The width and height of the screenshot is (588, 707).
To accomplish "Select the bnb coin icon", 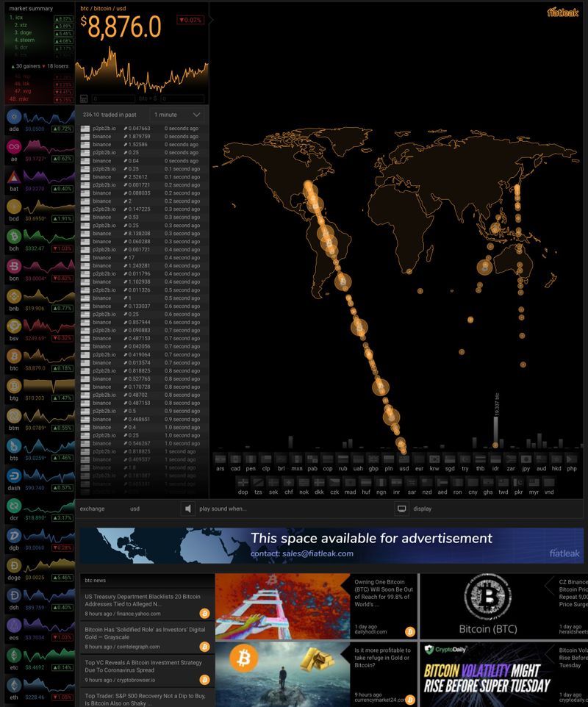I will [x=13, y=296].
